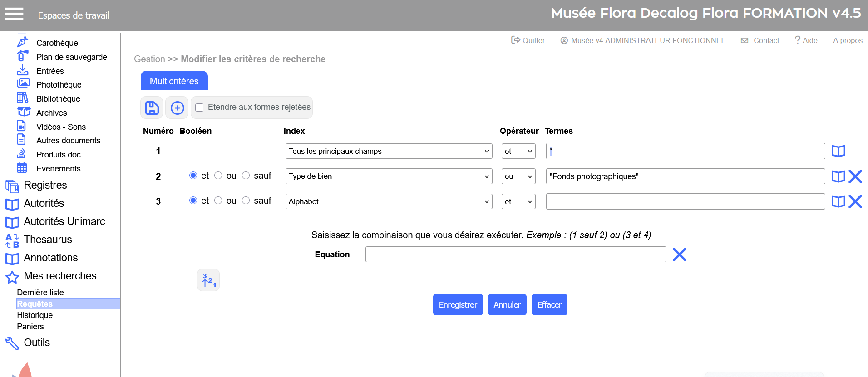Enable Etendre aux formes rejetées checkbox
Viewport: 868px width, 377px height.
pos(199,108)
